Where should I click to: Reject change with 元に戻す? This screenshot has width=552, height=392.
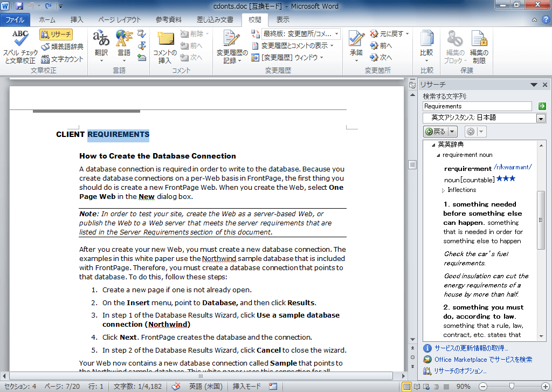[x=389, y=34]
